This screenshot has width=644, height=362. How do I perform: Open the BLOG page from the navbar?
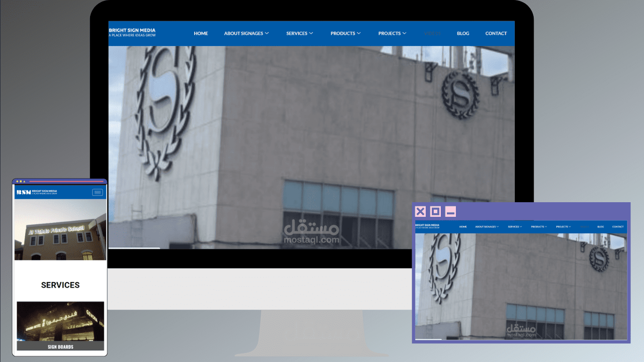pos(463,33)
